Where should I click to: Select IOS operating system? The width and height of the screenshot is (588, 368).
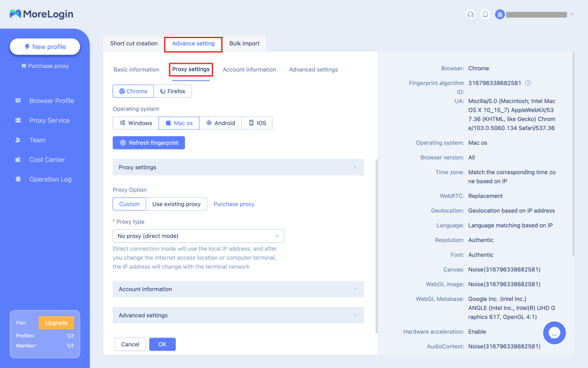(257, 123)
